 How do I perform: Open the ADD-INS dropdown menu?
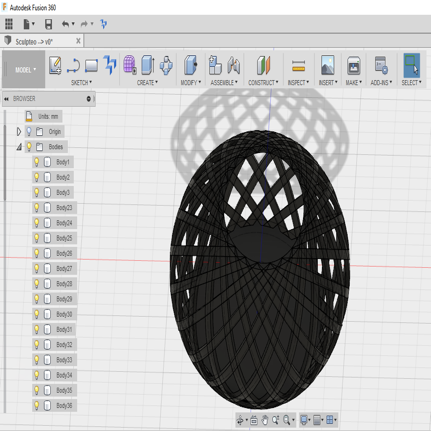[x=381, y=82]
